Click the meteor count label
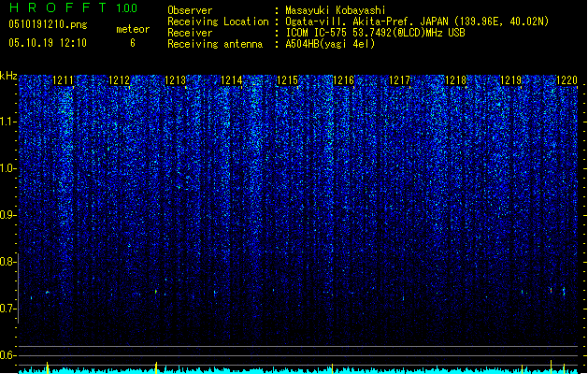588x374 pixels. (133, 29)
